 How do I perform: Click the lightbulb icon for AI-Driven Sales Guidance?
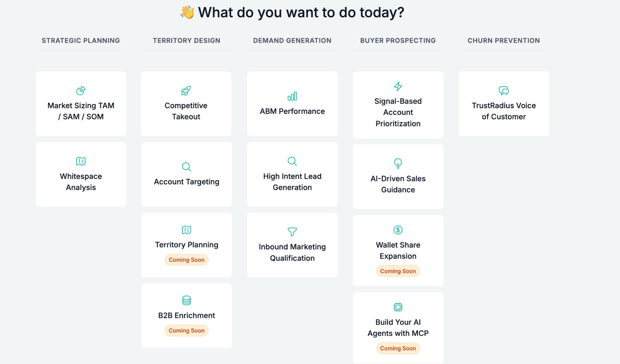click(398, 164)
